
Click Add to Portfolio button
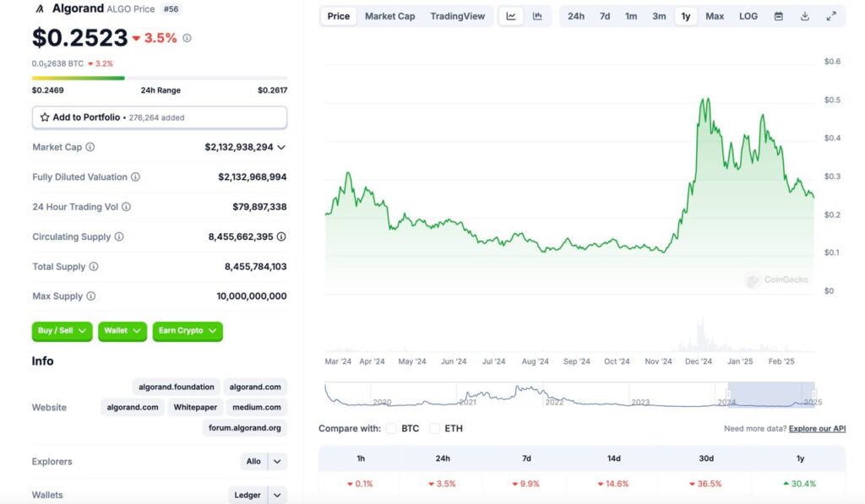click(x=160, y=117)
